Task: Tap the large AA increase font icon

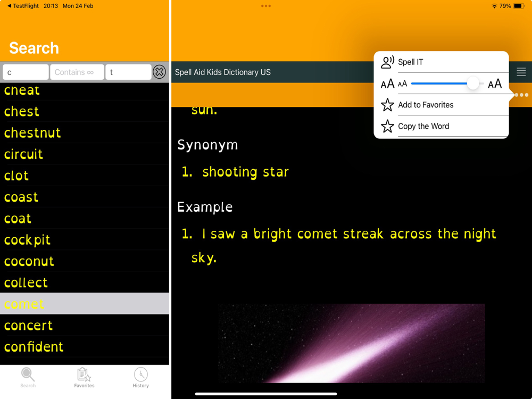Action: tap(495, 84)
